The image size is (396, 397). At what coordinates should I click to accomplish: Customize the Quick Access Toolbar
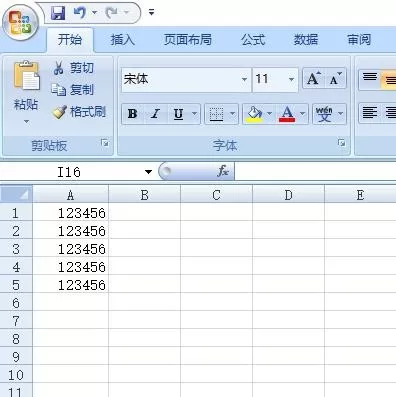pos(151,13)
